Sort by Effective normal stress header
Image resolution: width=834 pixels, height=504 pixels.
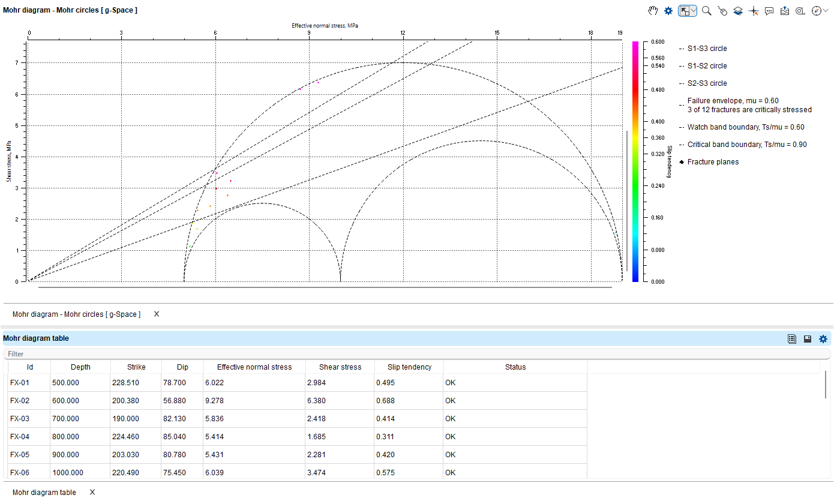click(x=254, y=367)
